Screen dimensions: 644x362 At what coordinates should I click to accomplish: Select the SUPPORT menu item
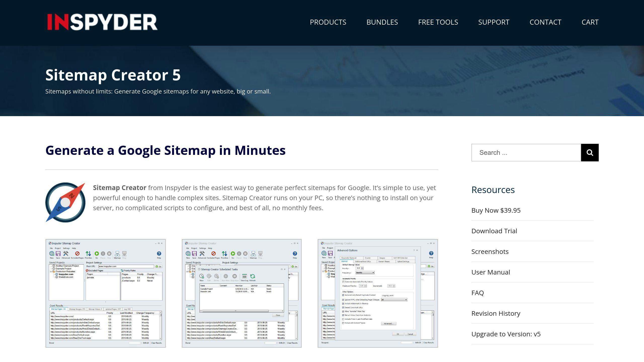(494, 22)
